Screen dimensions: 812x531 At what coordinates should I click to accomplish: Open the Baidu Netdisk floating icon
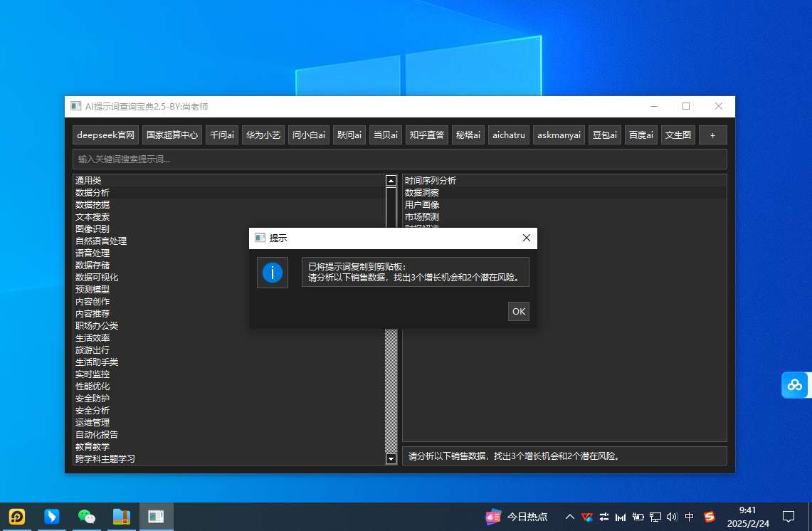tap(795, 385)
